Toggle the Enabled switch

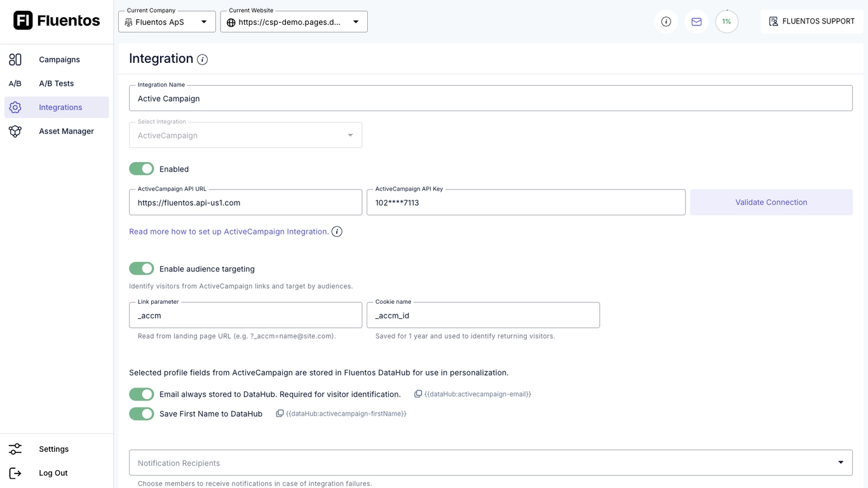[x=142, y=168]
